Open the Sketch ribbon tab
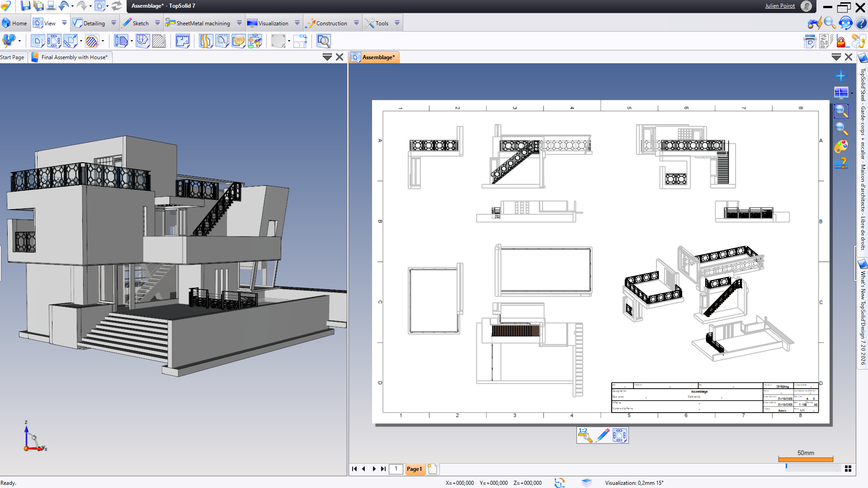Viewport: 868px width, 488px height. tap(140, 23)
